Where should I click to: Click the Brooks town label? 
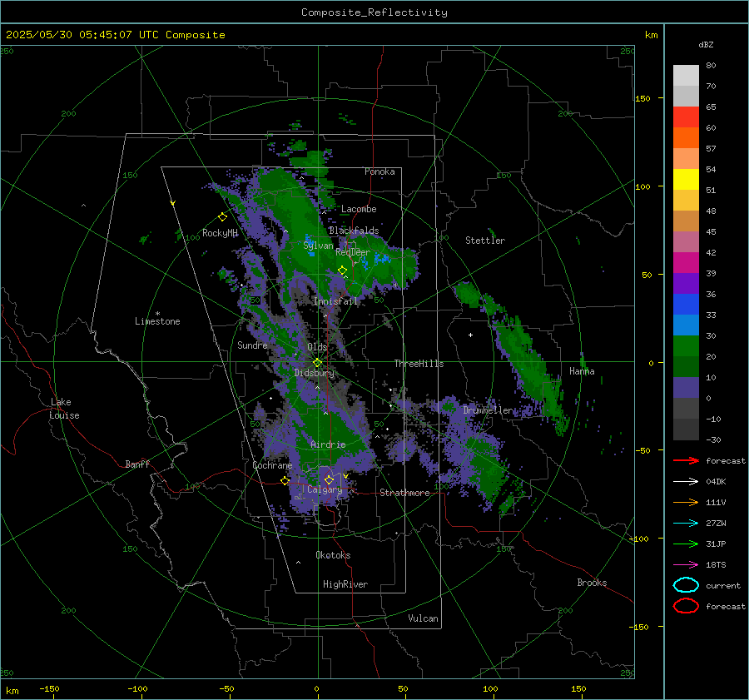[x=592, y=583]
